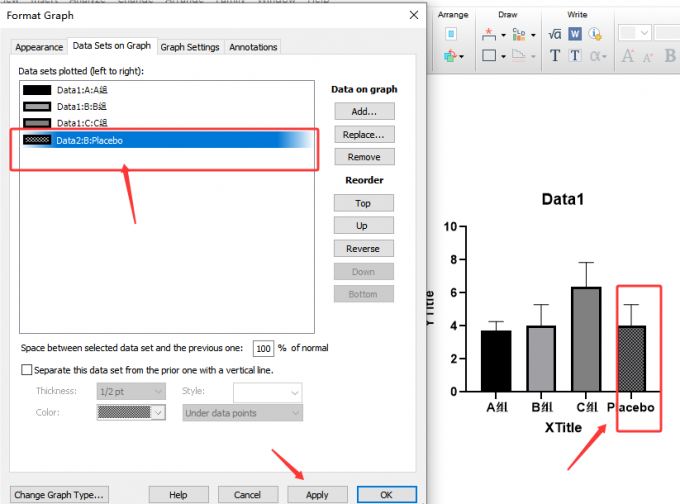Click the Apply button

point(317,495)
